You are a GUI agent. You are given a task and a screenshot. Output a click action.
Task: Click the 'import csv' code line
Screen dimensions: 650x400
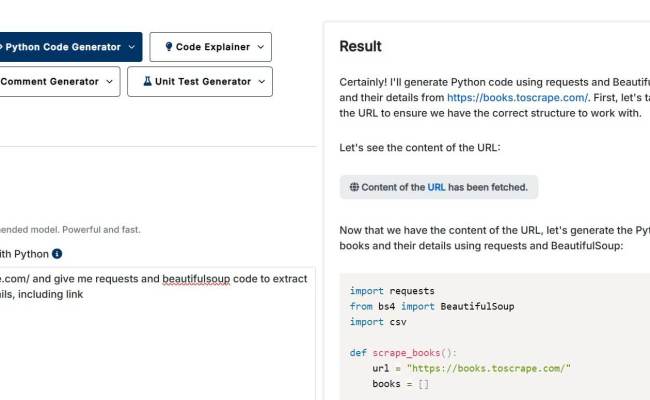click(378, 322)
